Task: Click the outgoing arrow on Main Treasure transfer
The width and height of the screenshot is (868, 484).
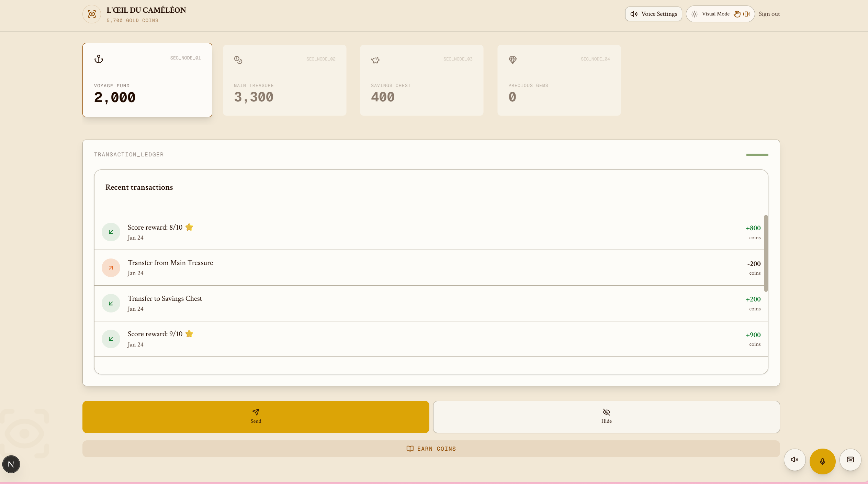Action: click(x=111, y=268)
